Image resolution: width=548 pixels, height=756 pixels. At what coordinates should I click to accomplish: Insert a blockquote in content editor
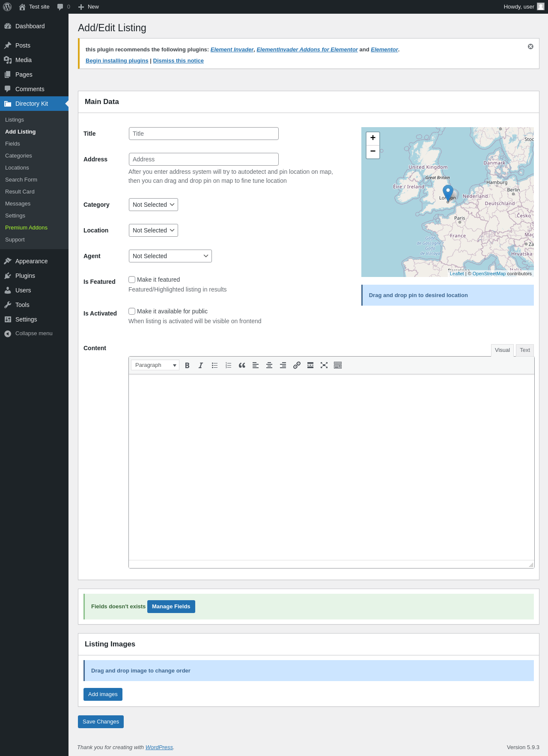click(242, 365)
